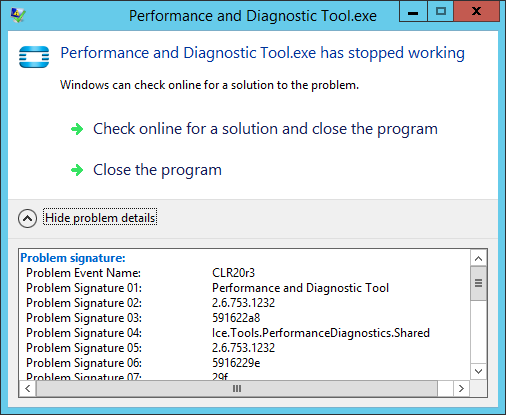Click the horizontal scrollbar left arrow
Image resolution: width=506 pixels, height=415 pixels.
click(28, 389)
